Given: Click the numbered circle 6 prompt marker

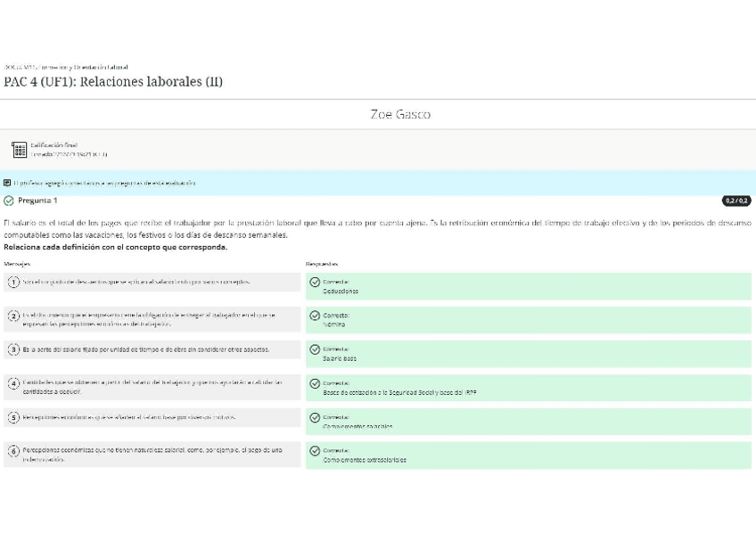Looking at the screenshot, I should [x=13, y=451].
